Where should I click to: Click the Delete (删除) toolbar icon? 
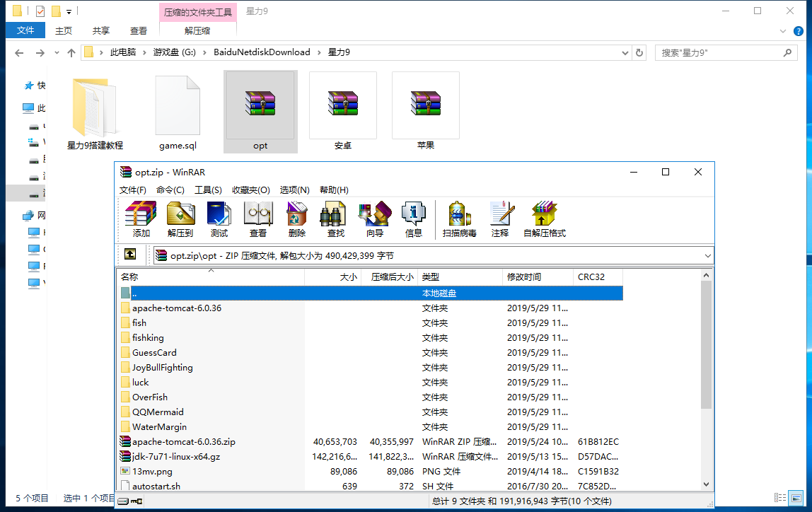[297, 219]
